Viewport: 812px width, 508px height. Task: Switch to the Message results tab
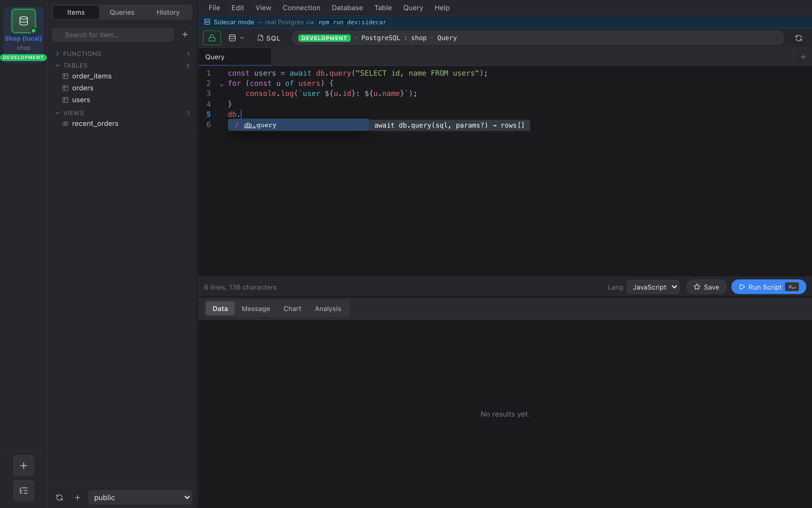point(256,308)
